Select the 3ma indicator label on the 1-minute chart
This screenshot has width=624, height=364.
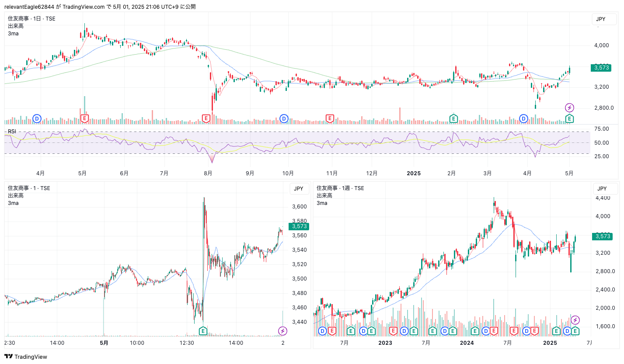coord(13,203)
